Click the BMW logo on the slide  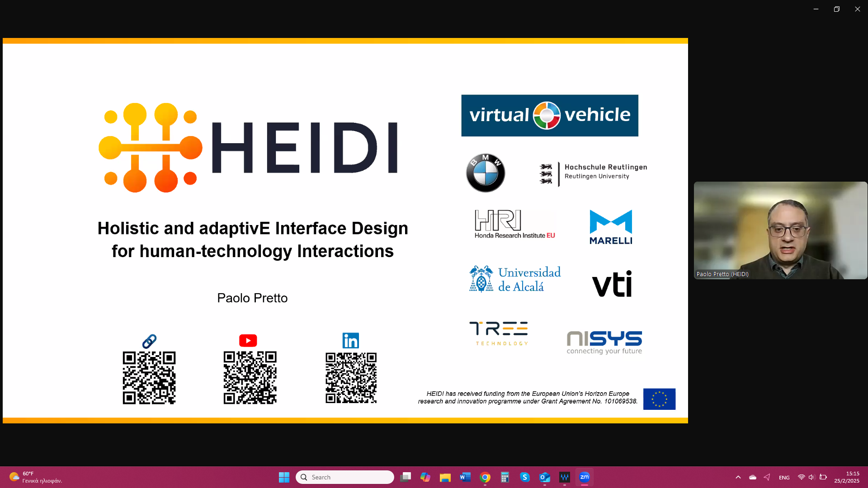click(x=486, y=173)
